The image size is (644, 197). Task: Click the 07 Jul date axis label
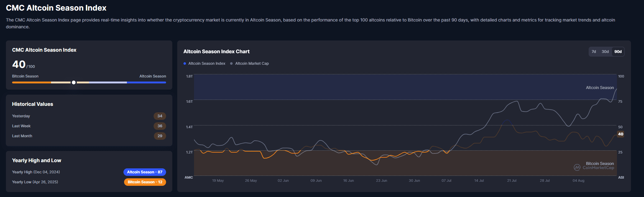[x=447, y=181]
